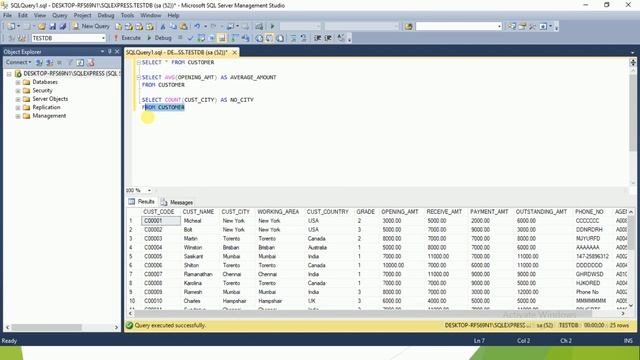Viewport: 640px width, 360px height.
Task: Click the Change Connection icon
Action: 22,38
